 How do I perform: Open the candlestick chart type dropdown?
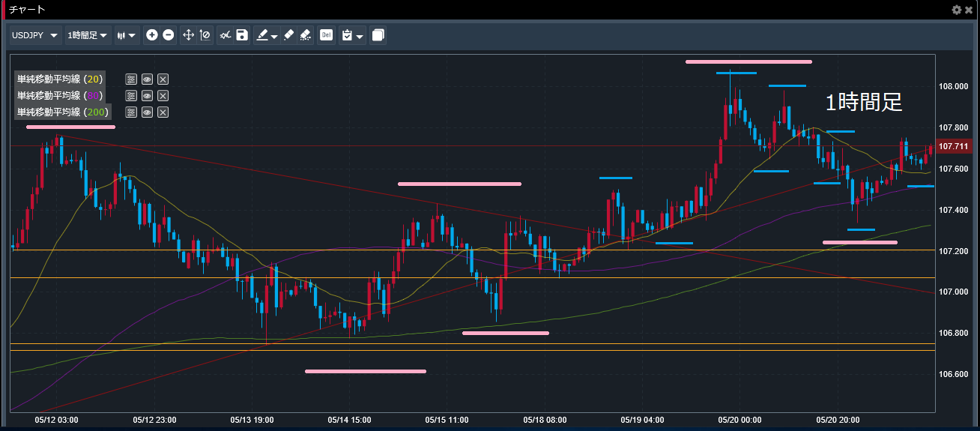tap(127, 35)
